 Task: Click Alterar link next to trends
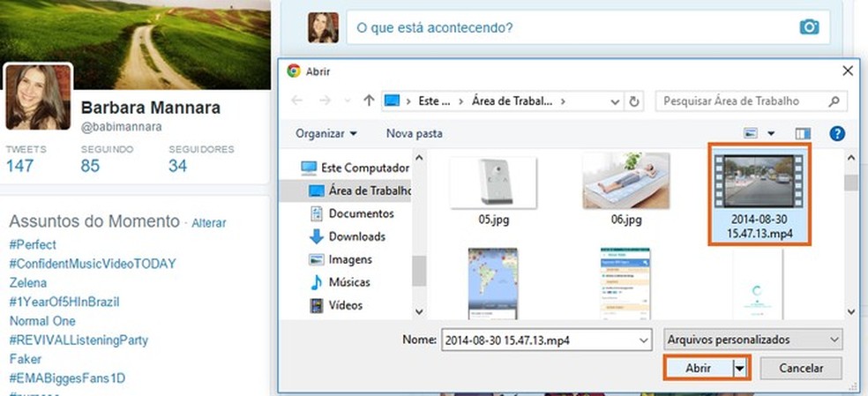[x=209, y=223]
